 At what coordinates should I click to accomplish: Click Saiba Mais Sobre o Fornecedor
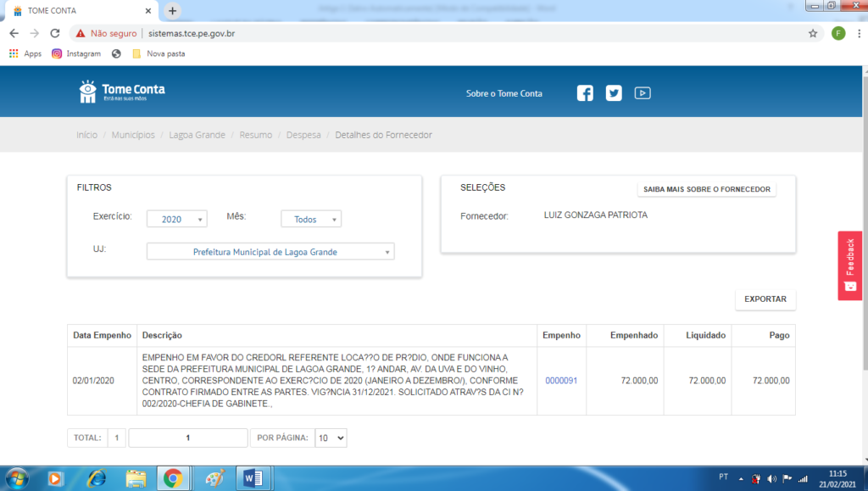pyautogui.click(x=706, y=189)
